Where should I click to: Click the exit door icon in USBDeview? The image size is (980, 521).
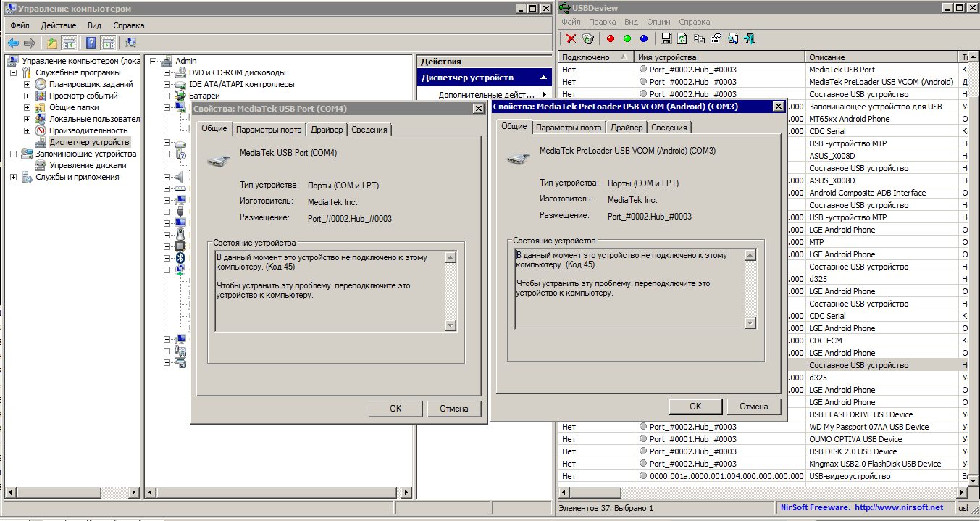click(750, 39)
